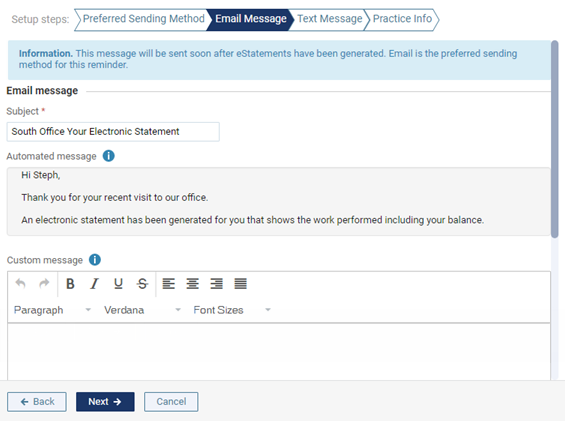Apply underline formatting
This screenshot has height=421, width=565.
pyautogui.click(x=118, y=284)
